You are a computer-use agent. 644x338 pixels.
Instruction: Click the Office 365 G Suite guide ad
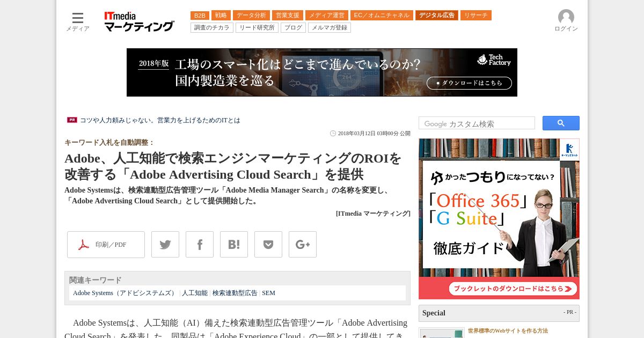click(x=499, y=219)
